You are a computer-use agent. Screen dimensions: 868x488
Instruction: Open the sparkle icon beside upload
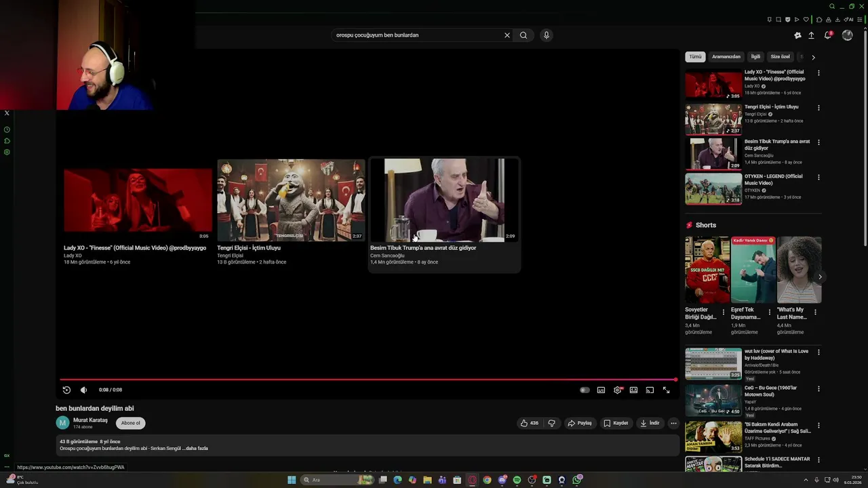tap(797, 35)
